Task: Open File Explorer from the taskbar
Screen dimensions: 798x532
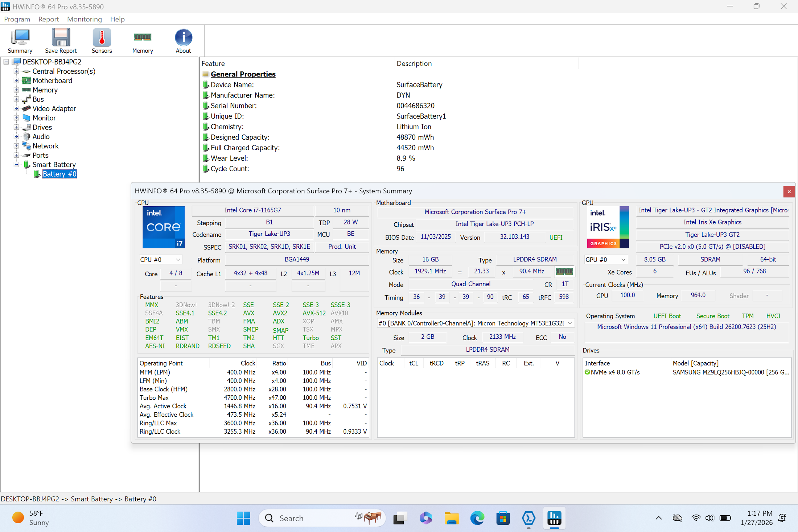Action: [x=452, y=518]
